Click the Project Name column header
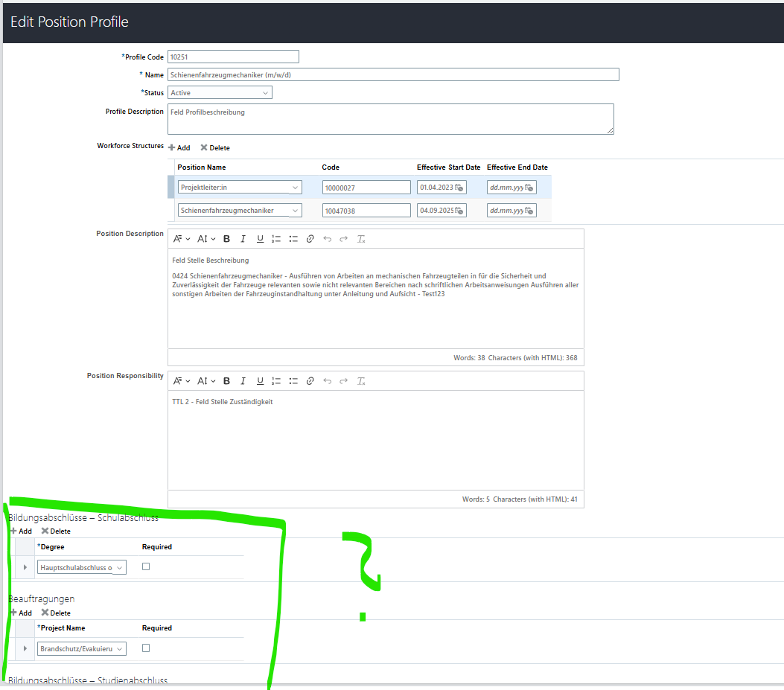 click(x=61, y=628)
